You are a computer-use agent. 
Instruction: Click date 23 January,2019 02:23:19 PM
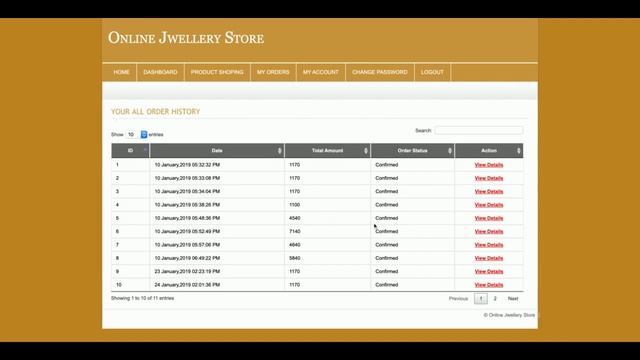pos(187,271)
